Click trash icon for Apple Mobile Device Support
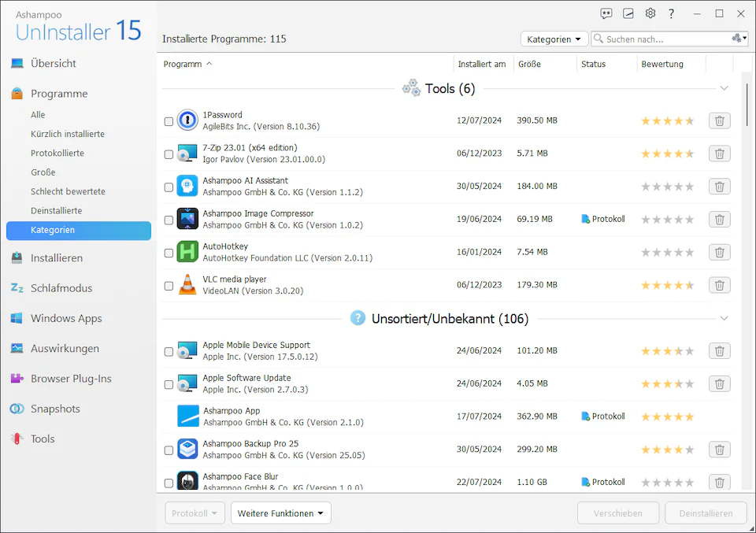756x533 pixels. click(x=719, y=351)
